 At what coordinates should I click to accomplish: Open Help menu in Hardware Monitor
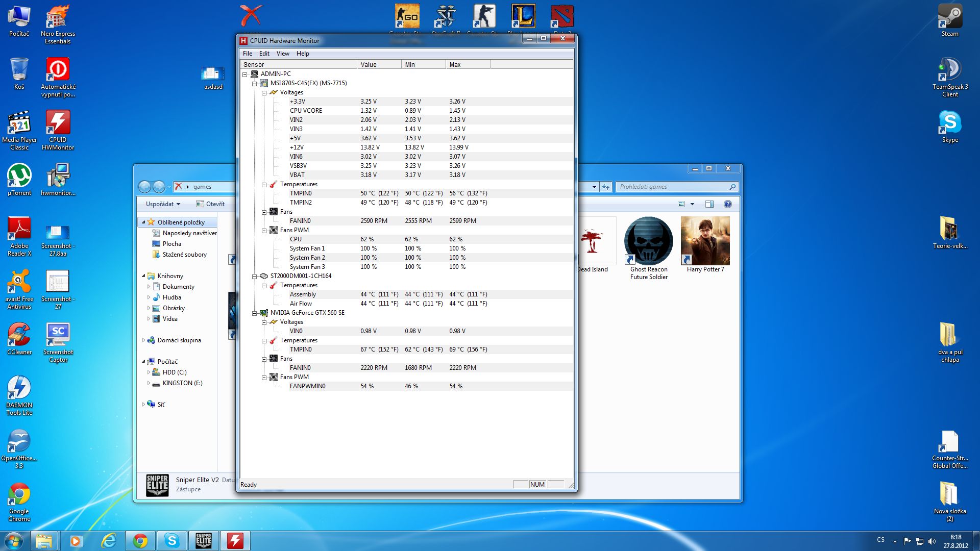click(x=303, y=54)
